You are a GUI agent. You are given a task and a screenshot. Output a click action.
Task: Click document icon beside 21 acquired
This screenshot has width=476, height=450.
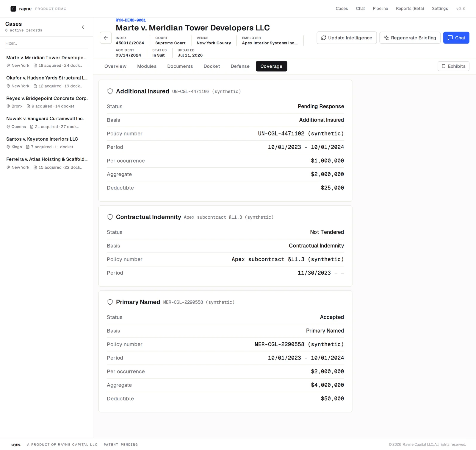point(32,127)
